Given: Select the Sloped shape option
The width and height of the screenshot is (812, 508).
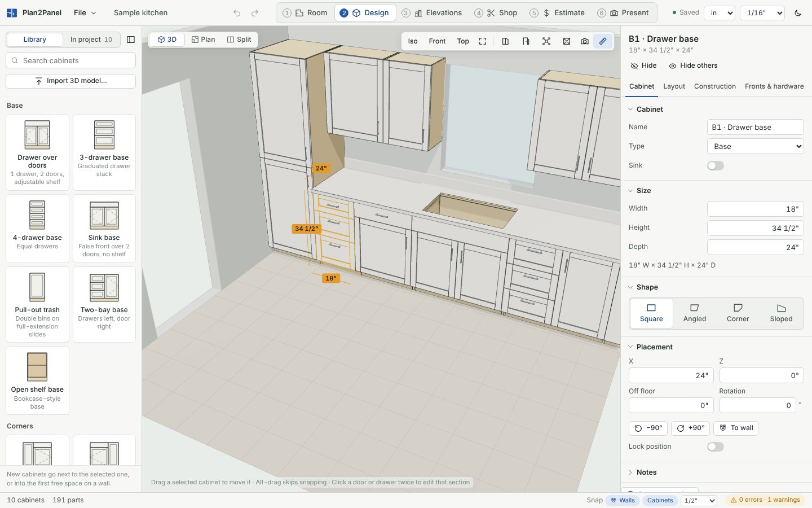Looking at the screenshot, I should pyautogui.click(x=781, y=313).
